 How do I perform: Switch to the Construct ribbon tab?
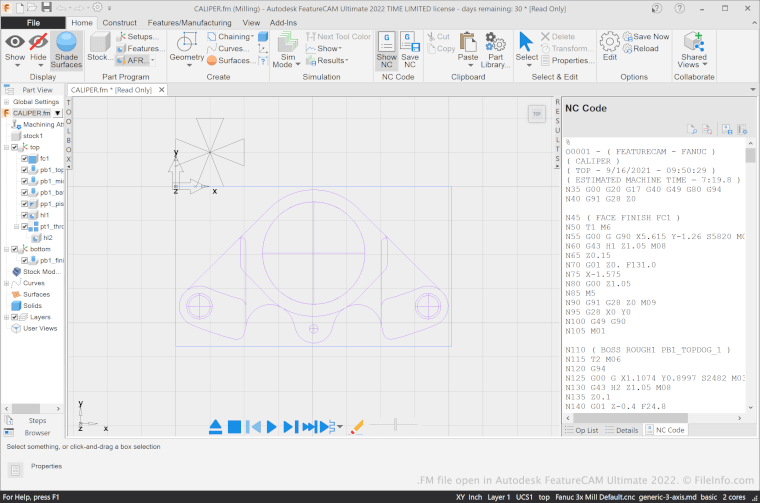point(120,21)
